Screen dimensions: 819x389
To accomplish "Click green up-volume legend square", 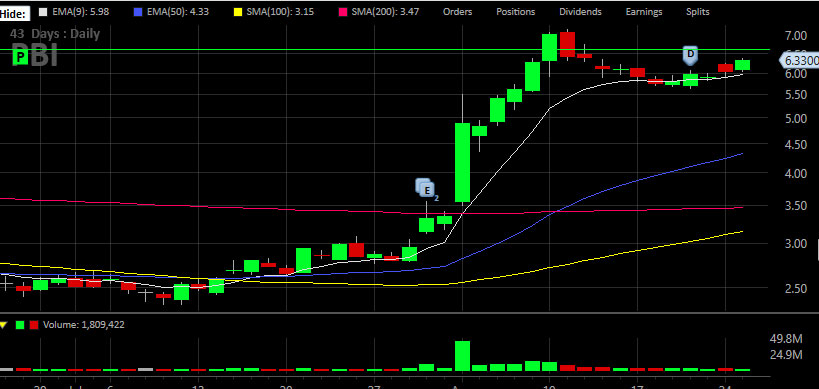I will [x=20, y=325].
